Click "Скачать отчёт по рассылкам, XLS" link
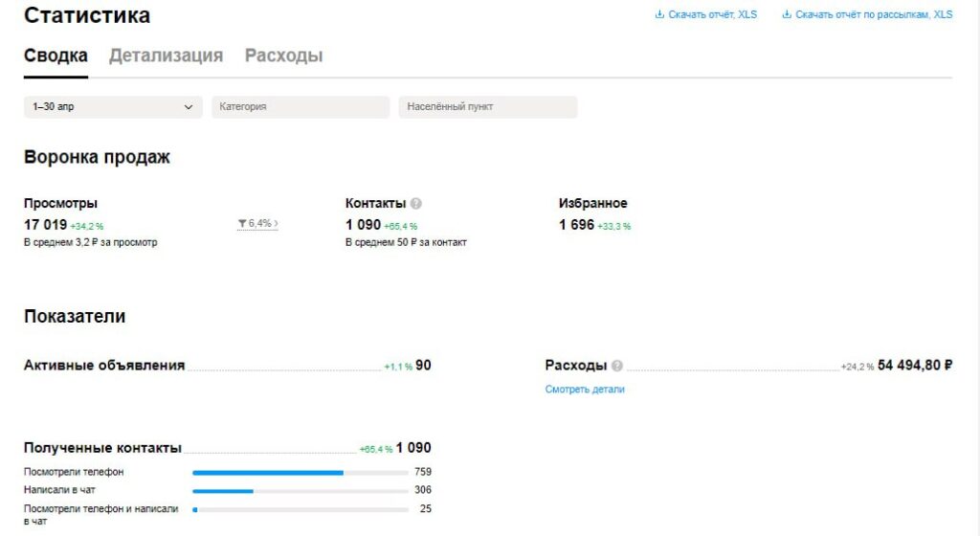Viewport: 980px width, 536px height. (874, 14)
